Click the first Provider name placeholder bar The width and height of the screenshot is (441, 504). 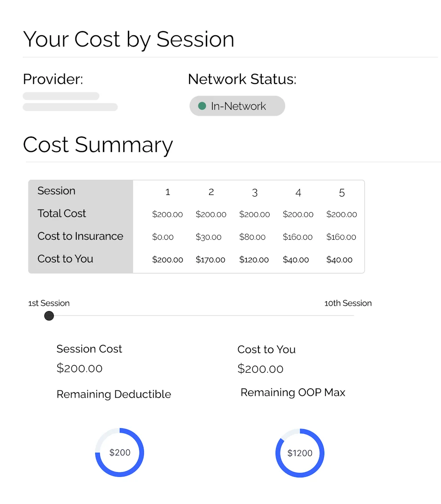[x=61, y=96]
